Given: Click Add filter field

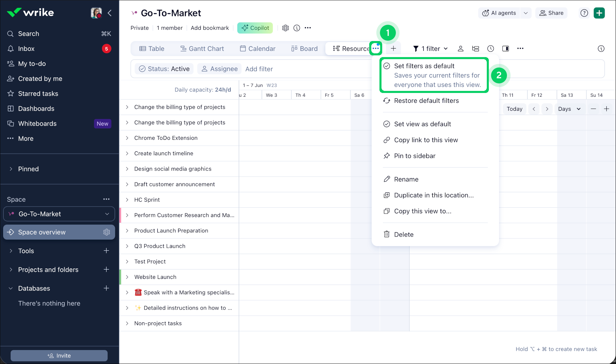Looking at the screenshot, I should (259, 69).
